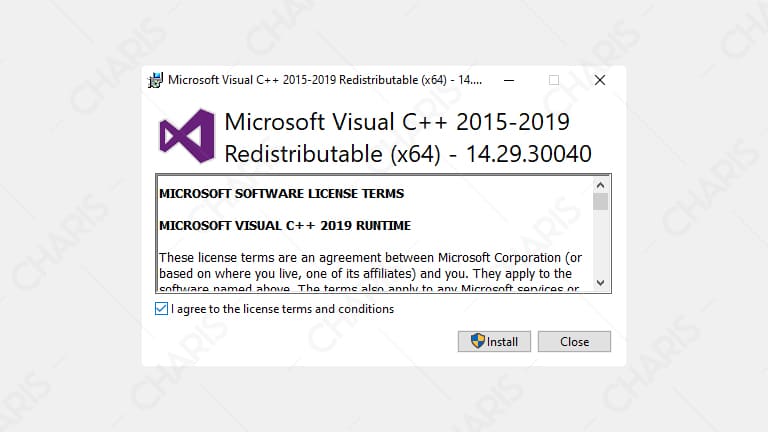Screen dimensions: 768x432
Task: Click the 'Microsoft Visual C++ 2015-2019' heading line
Action: [x=397, y=122]
